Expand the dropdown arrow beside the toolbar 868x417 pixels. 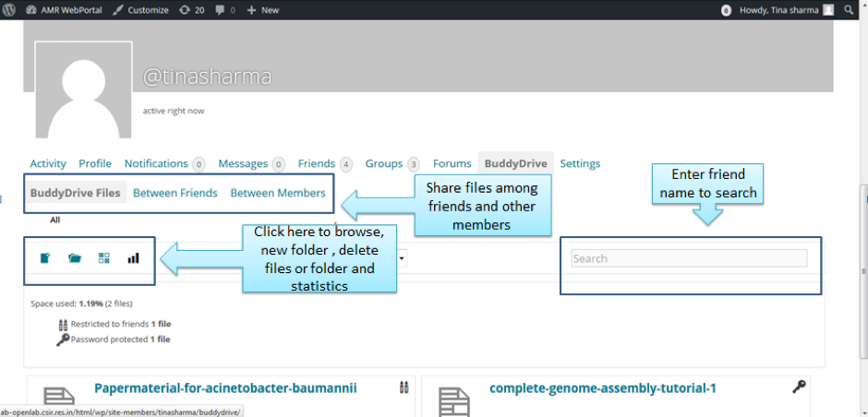[404, 258]
